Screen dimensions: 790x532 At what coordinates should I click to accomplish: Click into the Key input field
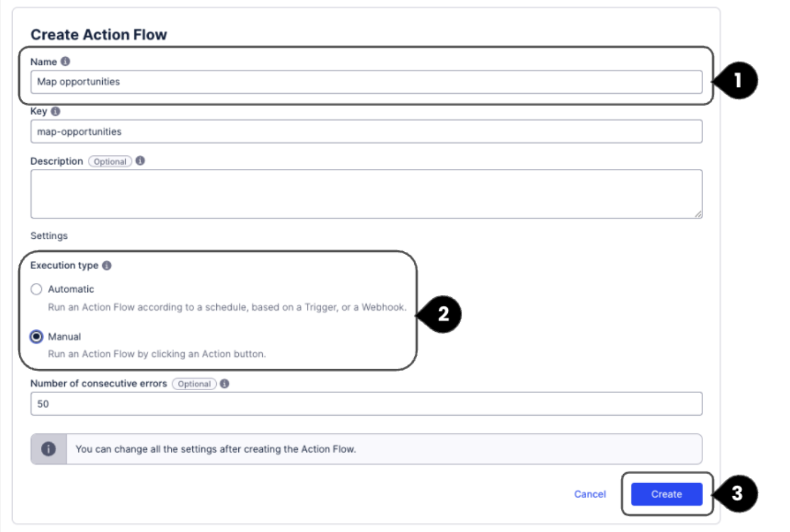point(366,132)
